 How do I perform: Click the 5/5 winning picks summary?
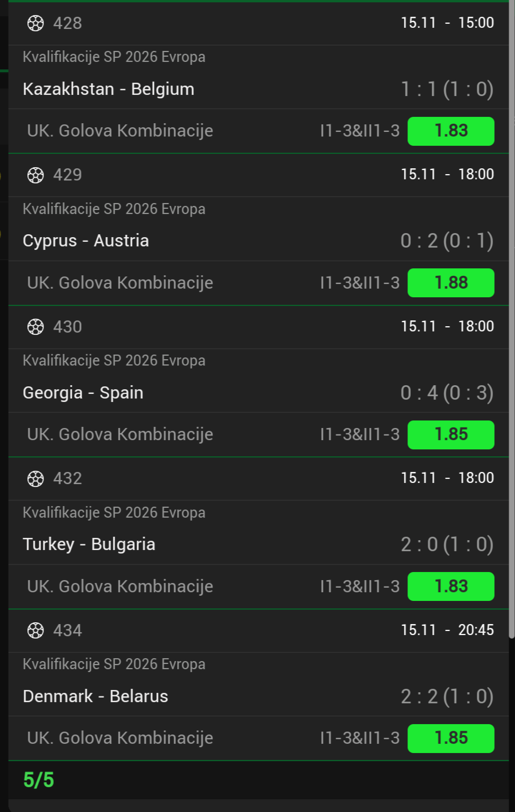coord(39,780)
